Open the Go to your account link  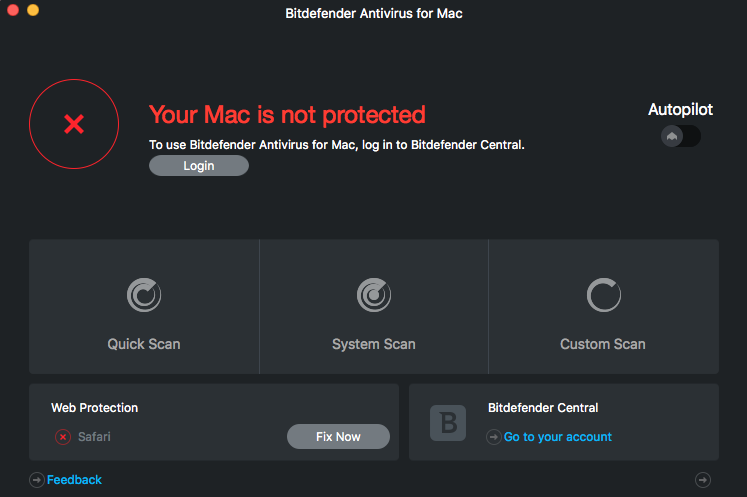pyautogui.click(x=558, y=437)
